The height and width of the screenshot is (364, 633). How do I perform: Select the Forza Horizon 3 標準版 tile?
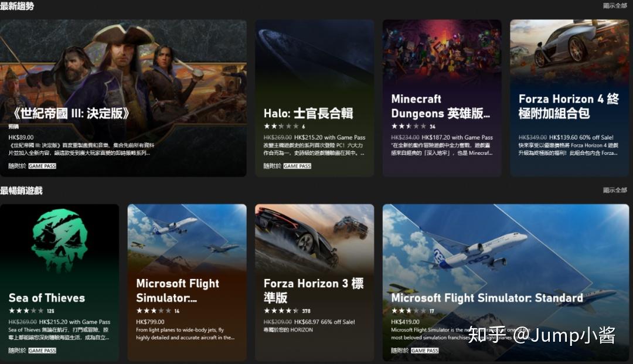(x=315, y=283)
